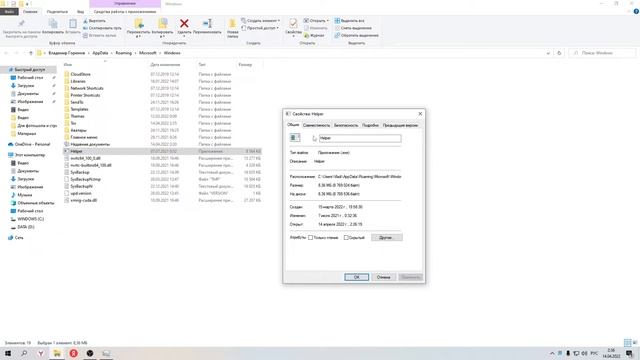Open the Details (Подробно) tab

(x=370, y=125)
